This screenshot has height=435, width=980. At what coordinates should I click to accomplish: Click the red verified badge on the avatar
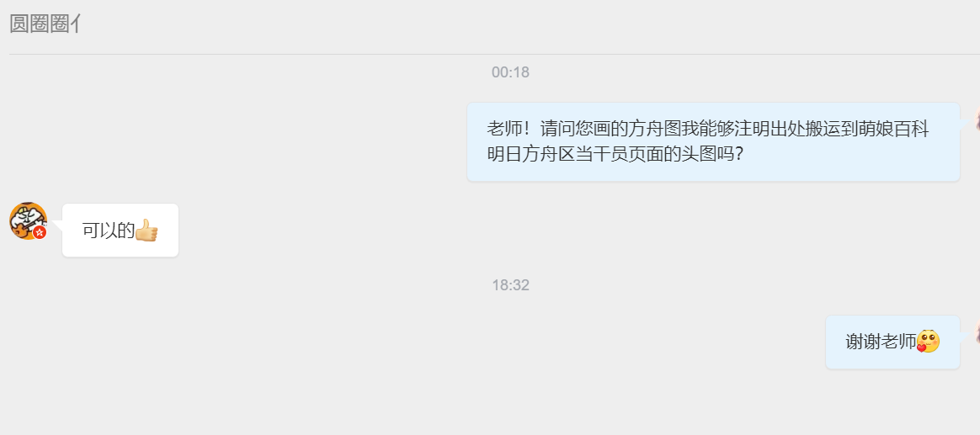pos(40,232)
